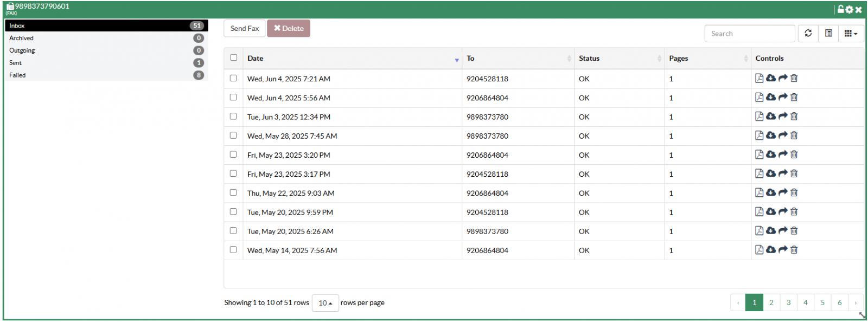Open the Inbox folder
This screenshot has height=322, width=868.
[x=106, y=25]
